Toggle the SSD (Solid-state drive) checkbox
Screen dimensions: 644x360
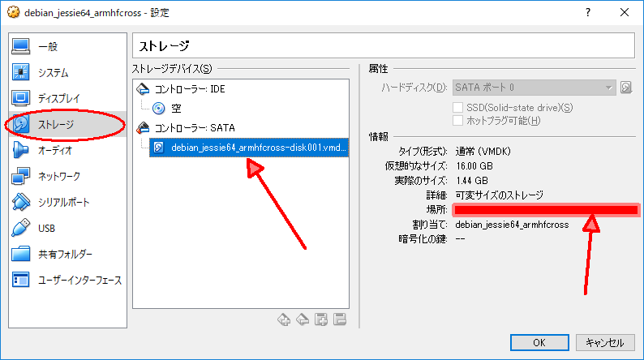[x=458, y=108]
